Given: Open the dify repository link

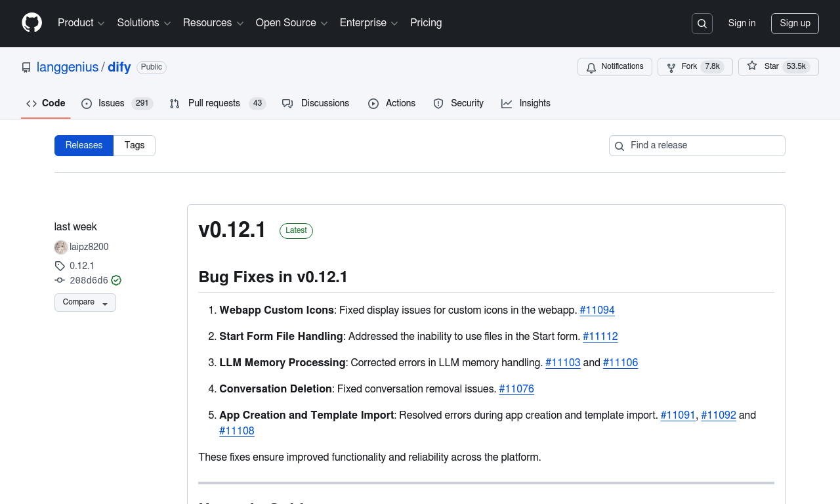Looking at the screenshot, I should tap(119, 68).
